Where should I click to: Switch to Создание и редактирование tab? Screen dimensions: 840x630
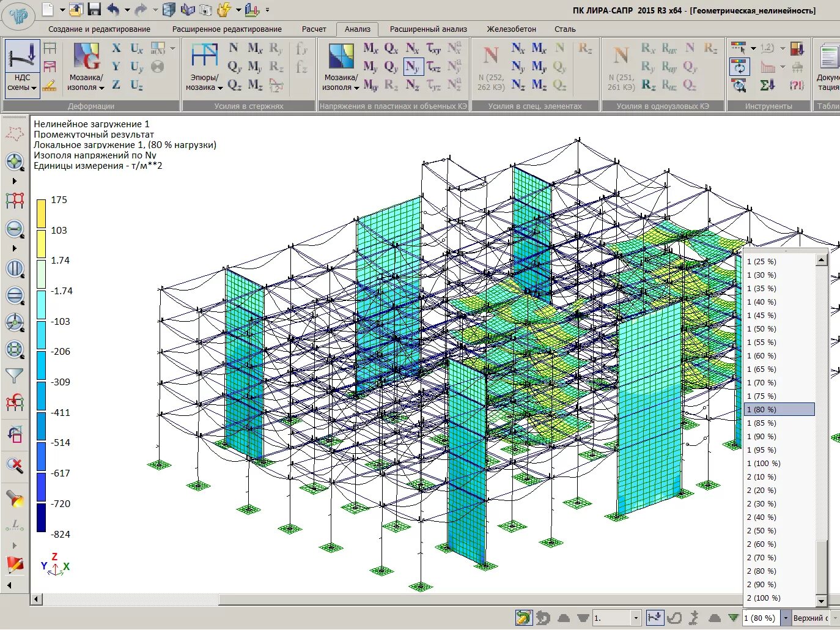(99, 29)
